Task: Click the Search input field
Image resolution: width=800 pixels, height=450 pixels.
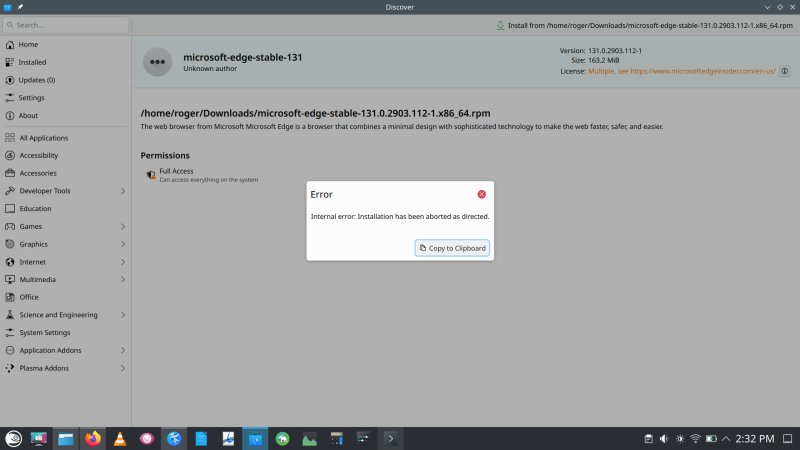Action: 65,25
